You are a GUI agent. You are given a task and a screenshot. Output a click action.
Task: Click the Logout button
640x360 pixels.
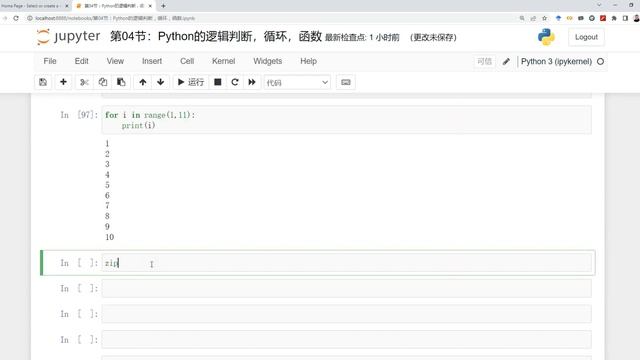pos(586,37)
